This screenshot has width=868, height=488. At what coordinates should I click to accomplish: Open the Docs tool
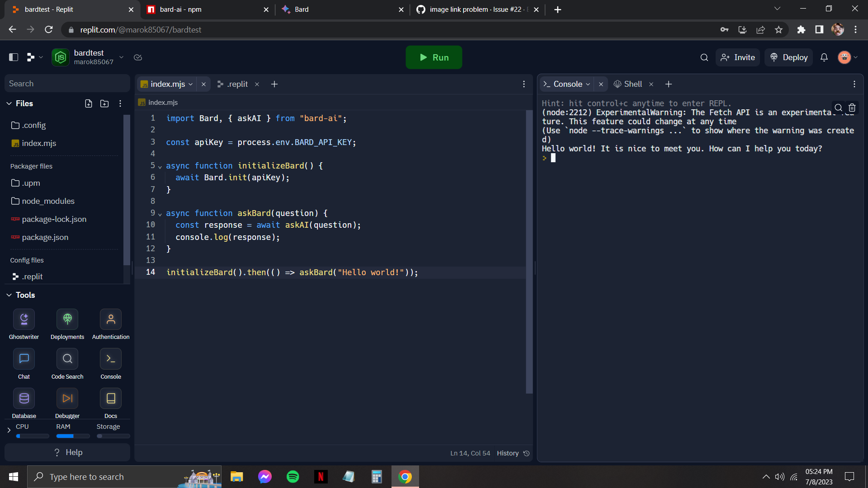[x=110, y=398]
